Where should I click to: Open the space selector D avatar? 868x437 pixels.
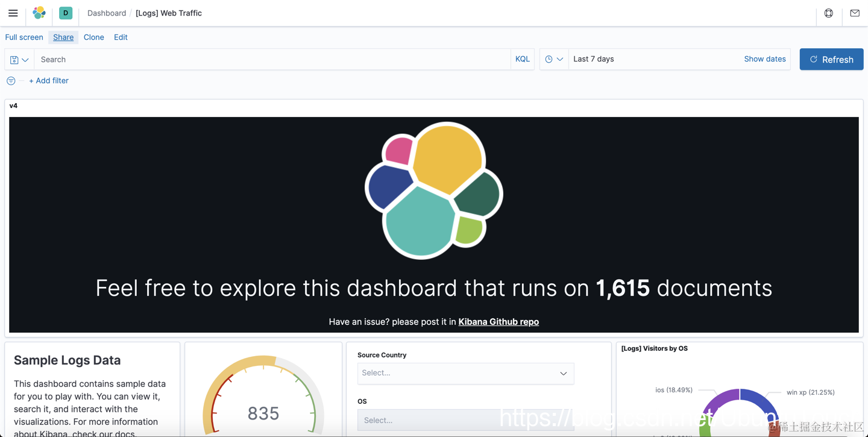tap(66, 13)
